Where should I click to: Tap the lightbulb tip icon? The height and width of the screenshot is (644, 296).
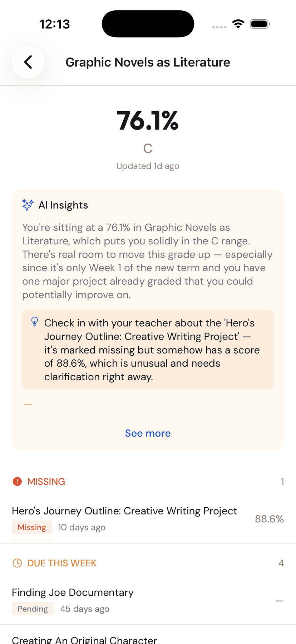point(35,322)
